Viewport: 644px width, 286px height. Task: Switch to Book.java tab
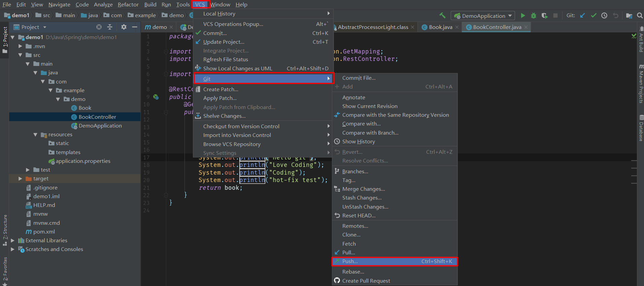coord(440,27)
